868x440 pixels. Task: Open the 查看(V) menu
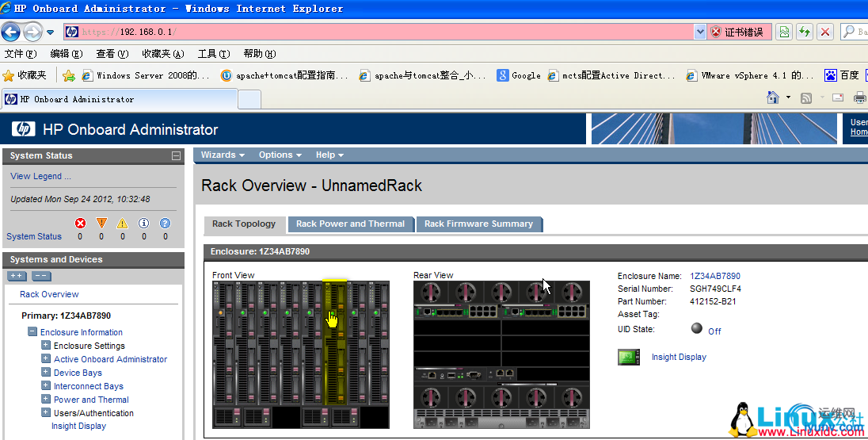point(112,54)
